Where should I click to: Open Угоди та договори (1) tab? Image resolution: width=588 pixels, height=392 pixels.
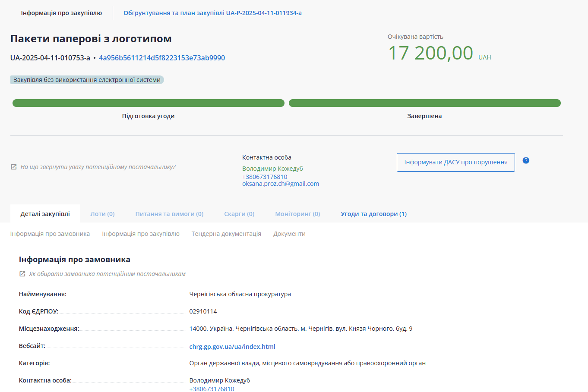(x=373, y=214)
